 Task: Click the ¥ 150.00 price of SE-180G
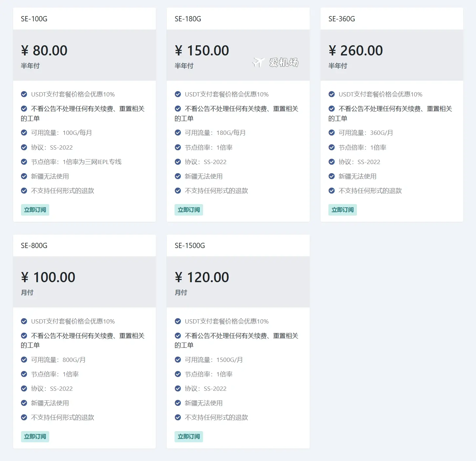click(202, 51)
